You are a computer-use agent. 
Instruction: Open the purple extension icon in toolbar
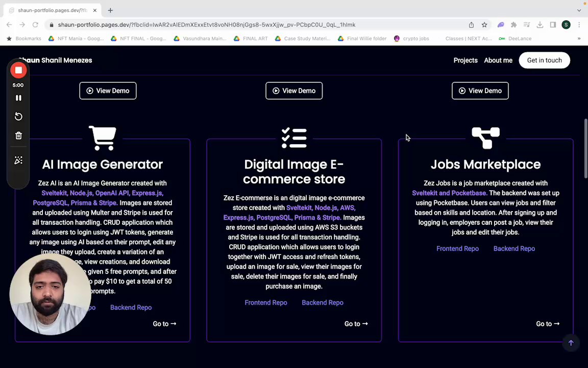(501, 25)
